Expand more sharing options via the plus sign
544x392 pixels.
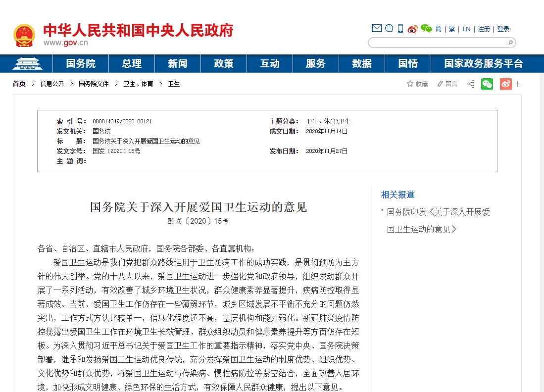(x=517, y=84)
